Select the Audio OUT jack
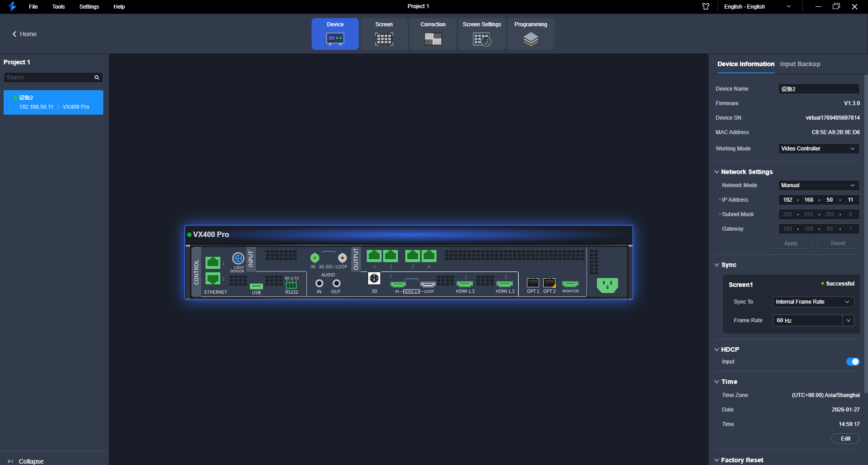 tap(336, 283)
